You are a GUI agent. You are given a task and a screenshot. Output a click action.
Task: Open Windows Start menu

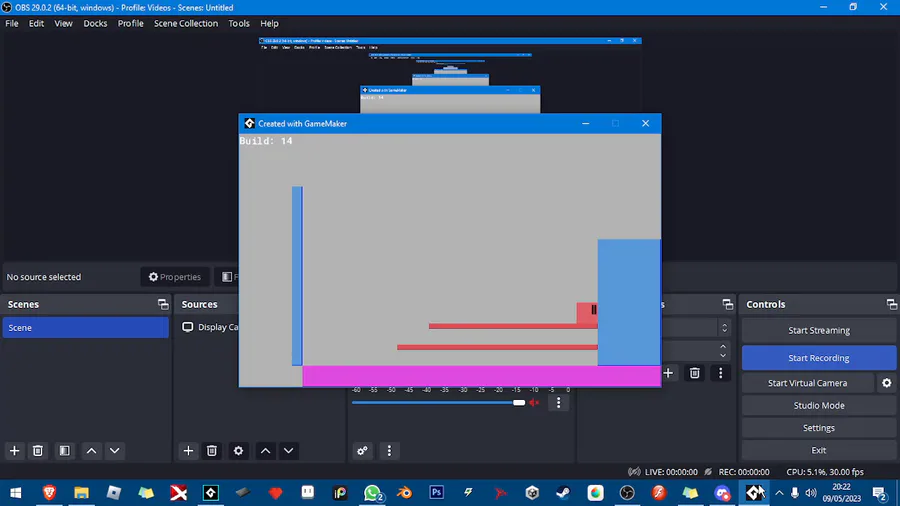pyautogui.click(x=15, y=493)
